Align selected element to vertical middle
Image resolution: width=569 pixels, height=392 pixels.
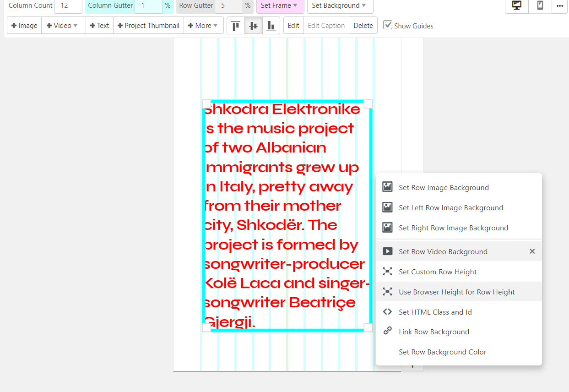coord(254,26)
